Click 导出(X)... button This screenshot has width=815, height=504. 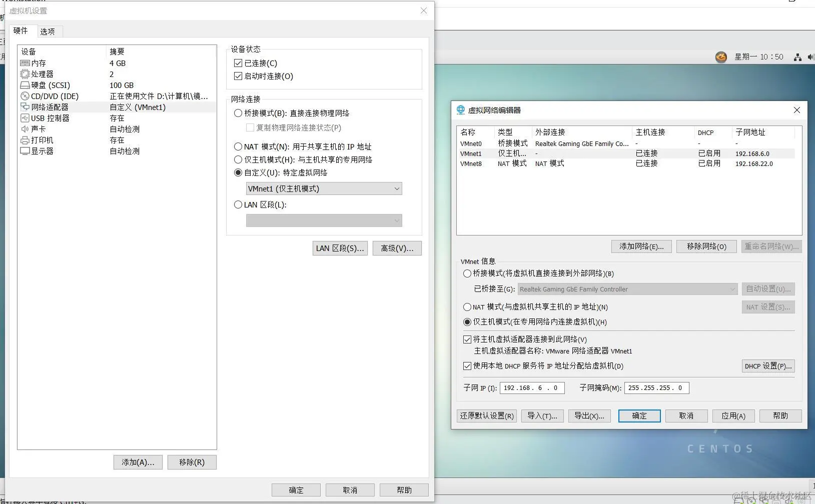pos(589,415)
